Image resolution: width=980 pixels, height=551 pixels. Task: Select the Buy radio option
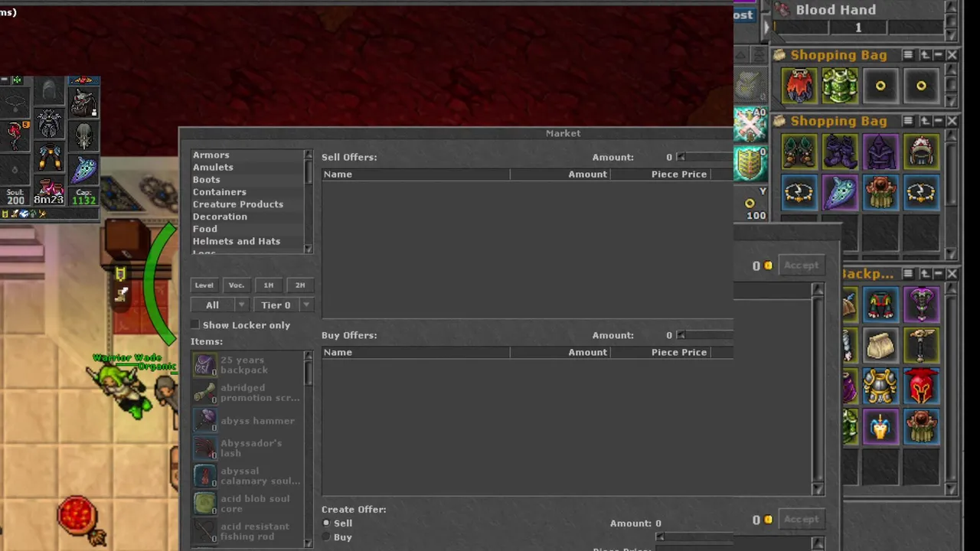327,537
